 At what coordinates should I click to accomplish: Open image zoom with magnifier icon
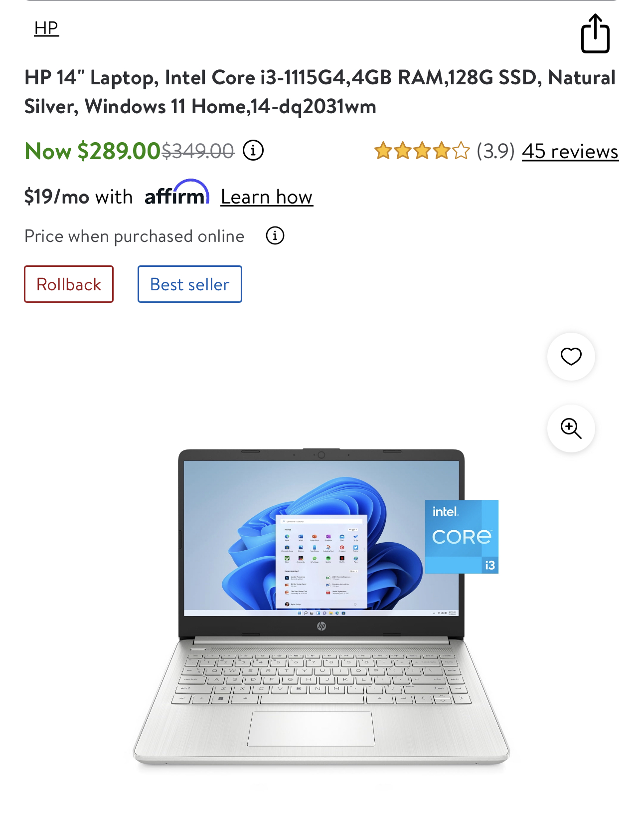pyautogui.click(x=571, y=428)
